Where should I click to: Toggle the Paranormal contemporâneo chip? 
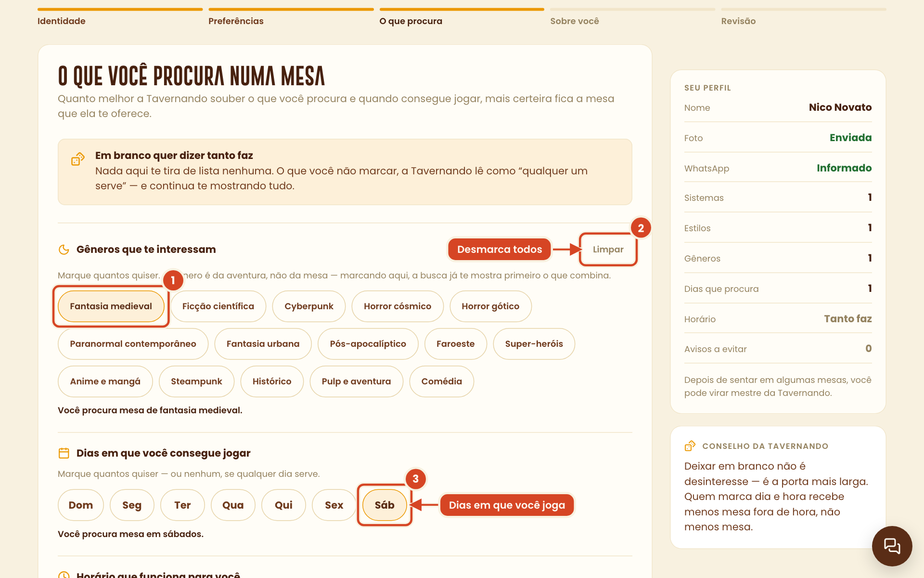133,344
